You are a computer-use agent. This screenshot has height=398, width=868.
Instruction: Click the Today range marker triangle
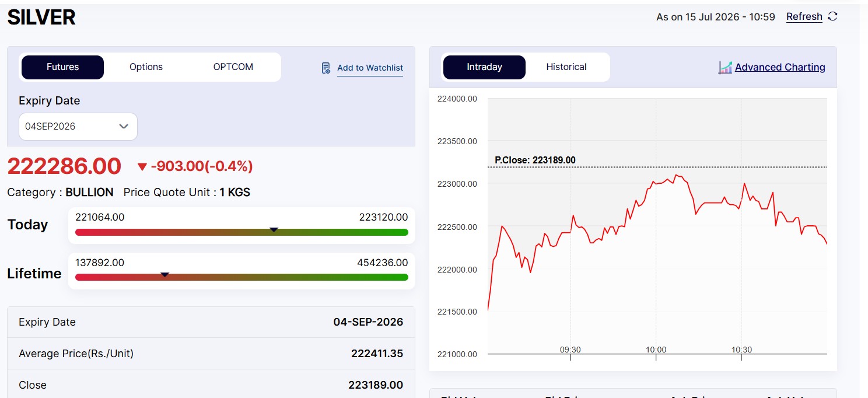[x=274, y=230]
